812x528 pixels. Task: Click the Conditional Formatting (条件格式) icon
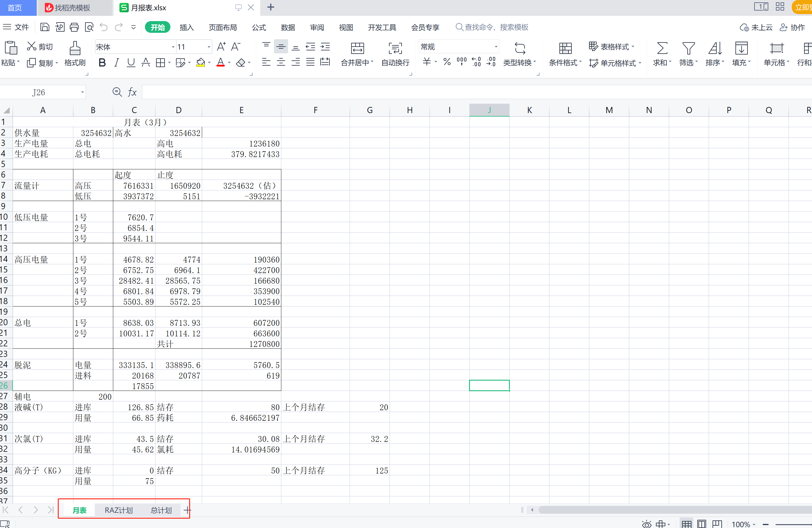(x=565, y=48)
